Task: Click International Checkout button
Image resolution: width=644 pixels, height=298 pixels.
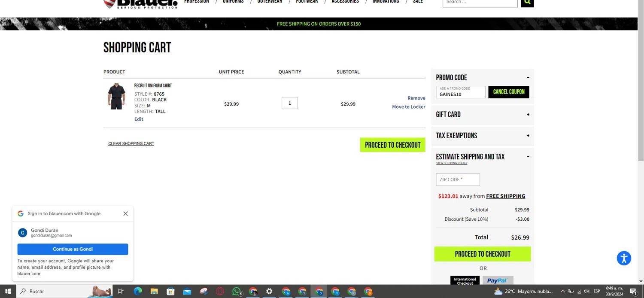Action: (x=465, y=280)
